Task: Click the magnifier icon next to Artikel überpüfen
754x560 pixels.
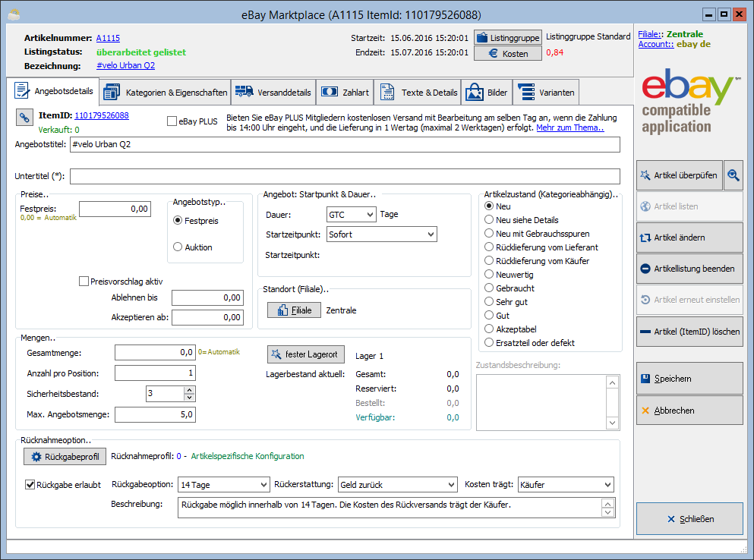Action: coord(733,175)
